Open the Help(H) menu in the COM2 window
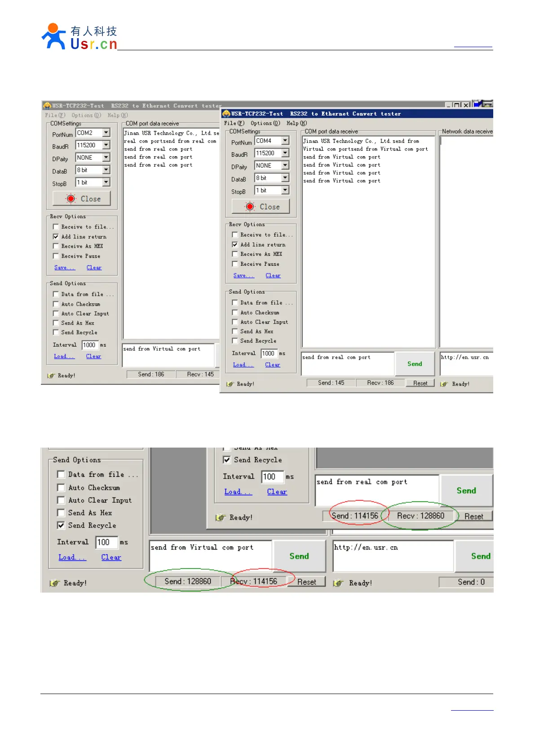 118,115
